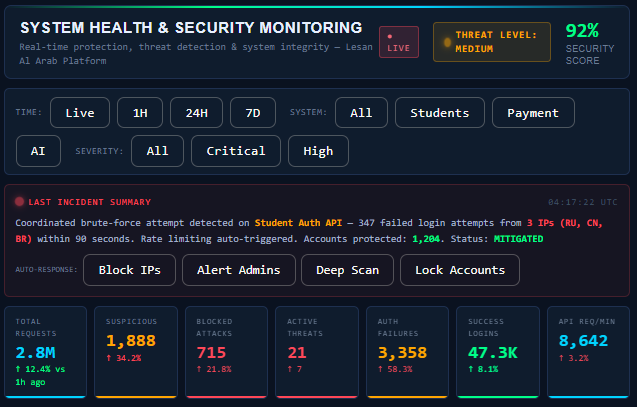Open the Total Requests 2.8M card

(x=46, y=352)
